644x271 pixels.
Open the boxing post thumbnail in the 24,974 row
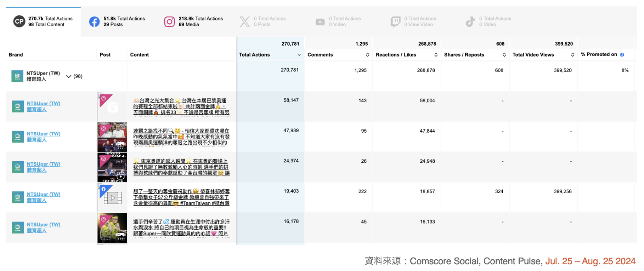pos(112,167)
